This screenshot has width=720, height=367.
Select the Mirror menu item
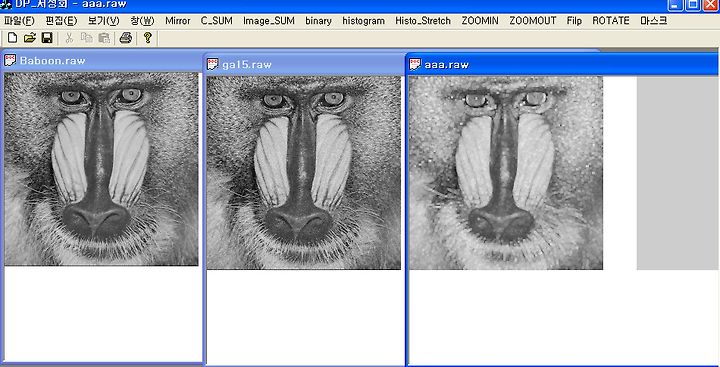pyautogui.click(x=178, y=21)
